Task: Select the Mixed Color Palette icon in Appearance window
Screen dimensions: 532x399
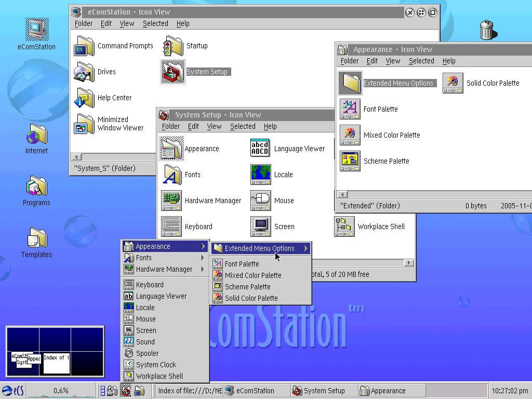Action: tap(350, 135)
